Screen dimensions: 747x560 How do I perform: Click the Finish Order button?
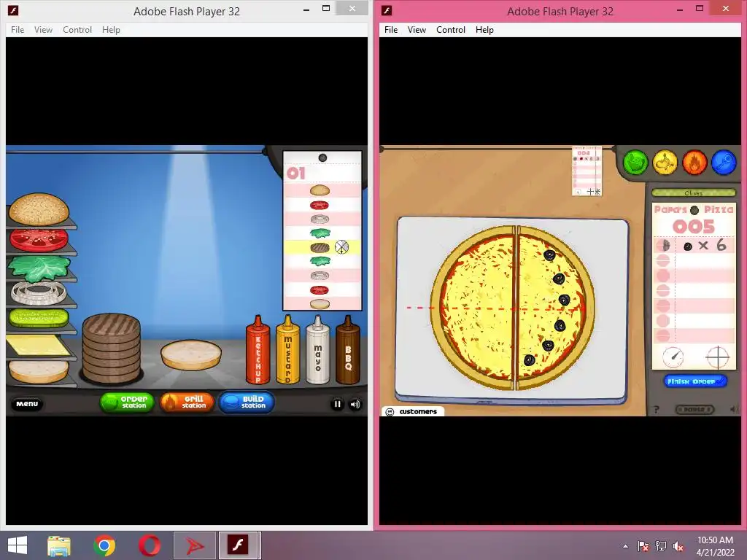pyautogui.click(x=695, y=381)
